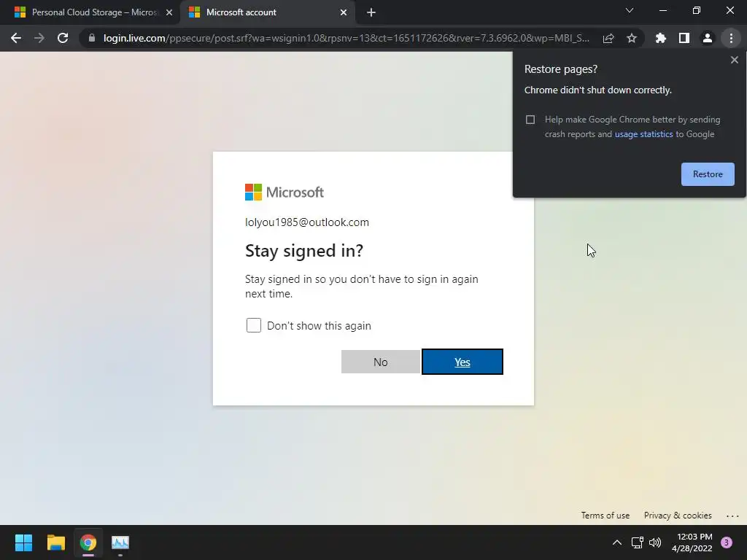Open a new browser tab
The height and width of the screenshot is (560, 747).
(371, 12)
